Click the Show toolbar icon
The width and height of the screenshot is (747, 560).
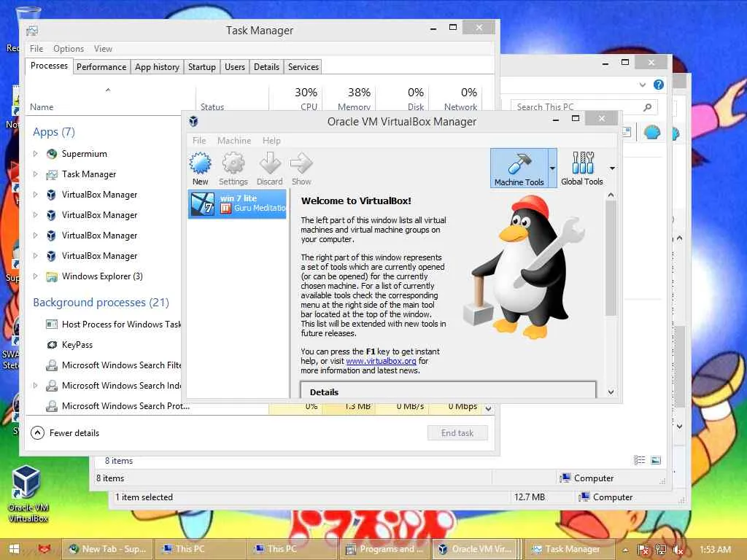pos(301,168)
